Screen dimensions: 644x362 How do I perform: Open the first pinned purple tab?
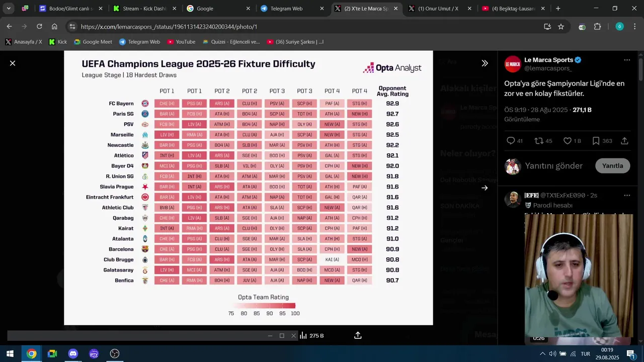point(25,9)
